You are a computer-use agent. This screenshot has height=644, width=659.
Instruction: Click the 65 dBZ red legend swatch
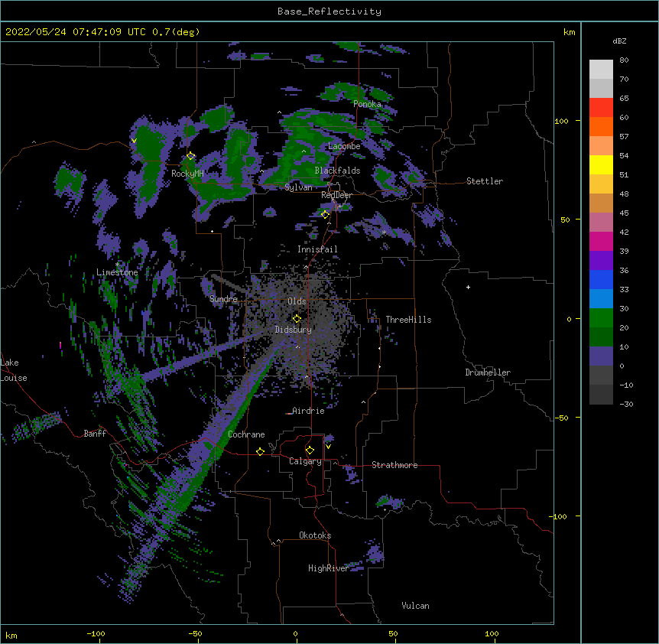click(601, 107)
